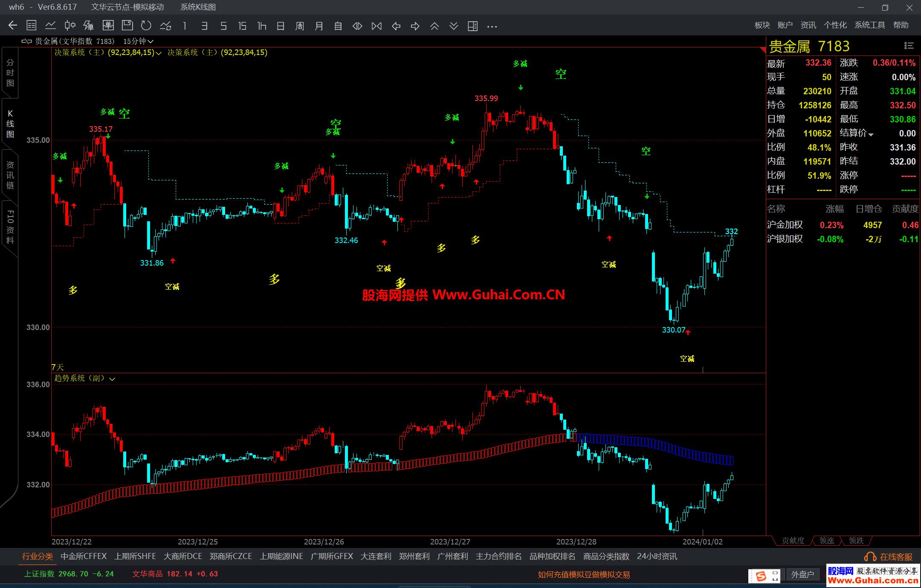Screen dimensions: 921x588
Task: Click the window layout split icon
Action: tap(472, 26)
